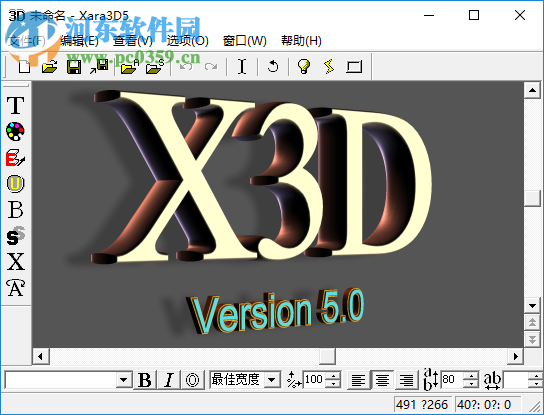Open the 选项(O) menu

(187, 41)
